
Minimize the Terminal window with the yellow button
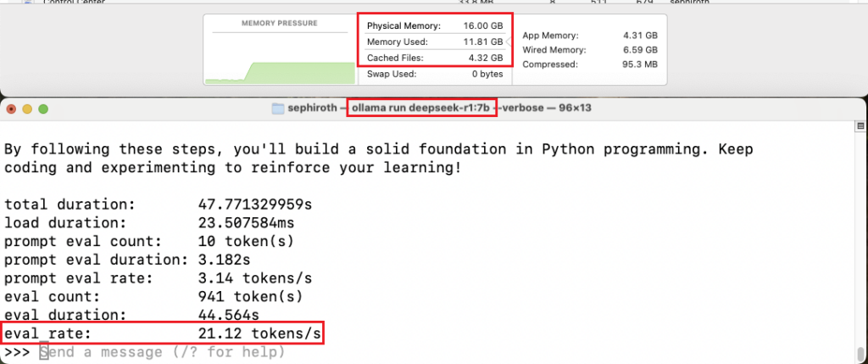point(27,109)
